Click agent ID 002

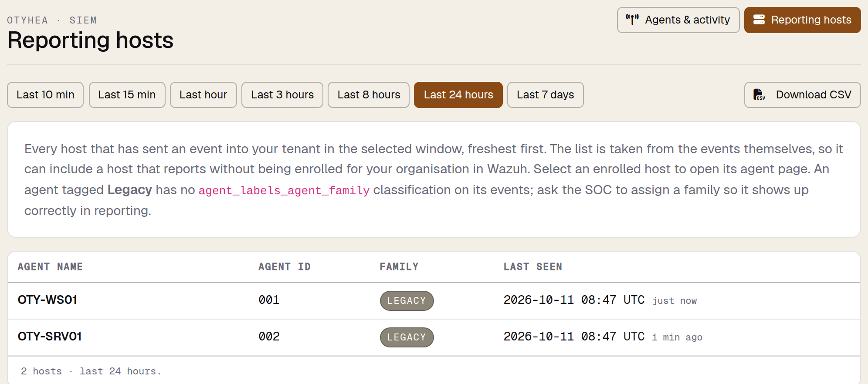pyautogui.click(x=269, y=337)
